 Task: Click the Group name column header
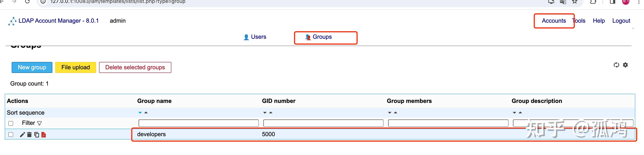154,101
